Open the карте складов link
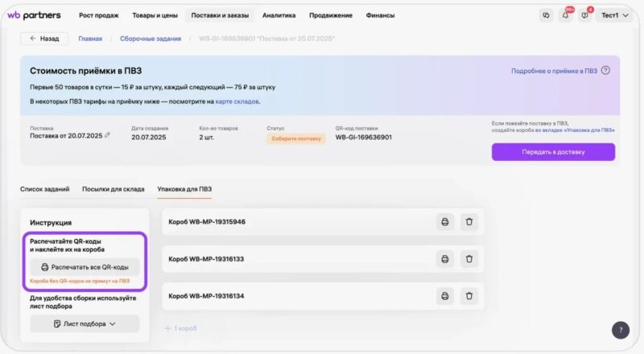 [x=237, y=101]
